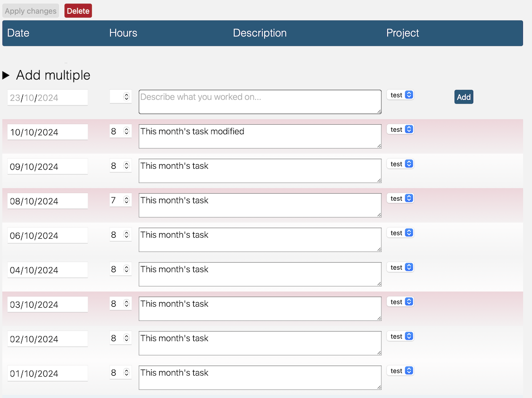532x398 pixels.
Task: Edit description textarea for 02/10/2024 row
Action: pos(260,343)
